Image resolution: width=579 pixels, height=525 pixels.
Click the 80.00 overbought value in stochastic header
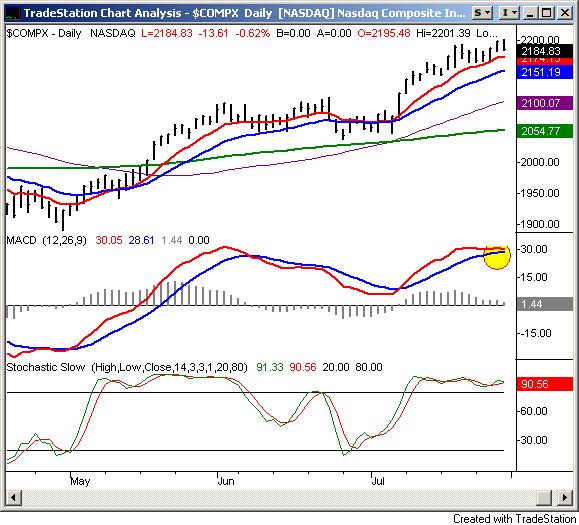pyautogui.click(x=369, y=367)
